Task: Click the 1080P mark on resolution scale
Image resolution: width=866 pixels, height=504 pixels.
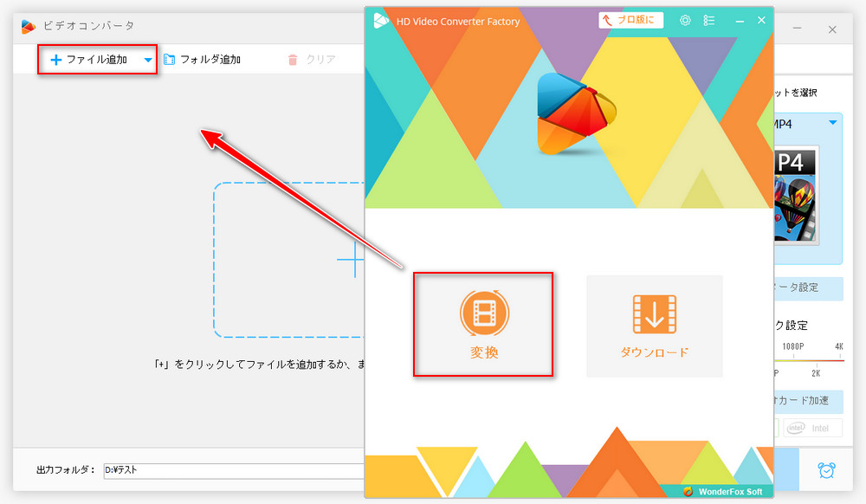Action: 793,346
